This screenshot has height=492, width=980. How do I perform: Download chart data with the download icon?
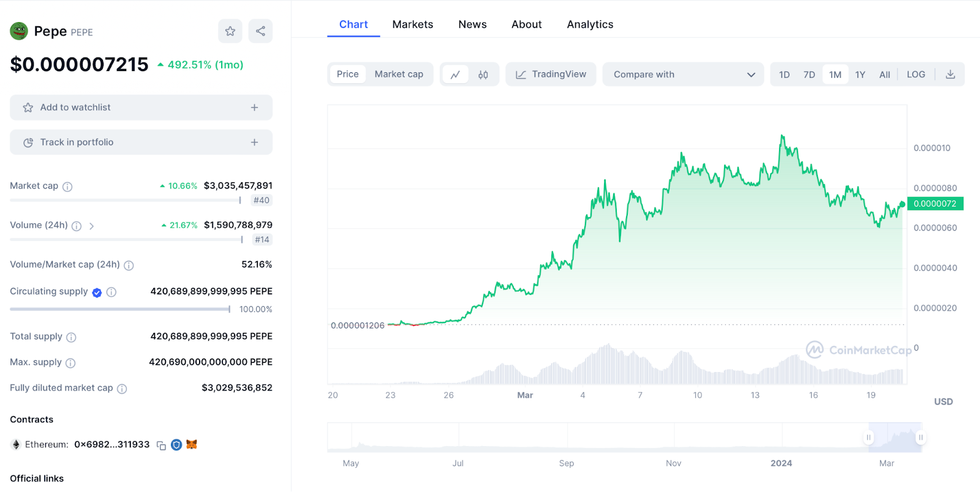950,75
